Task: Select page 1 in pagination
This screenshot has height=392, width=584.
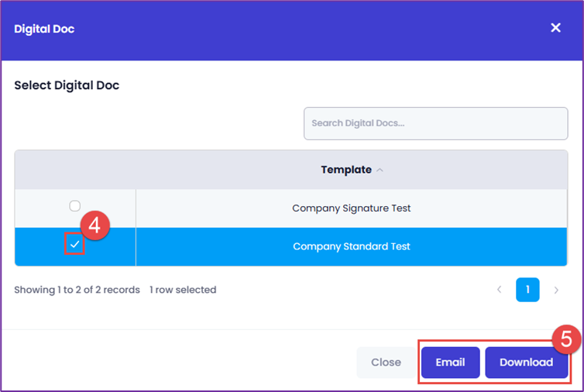Action: (x=527, y=290)
